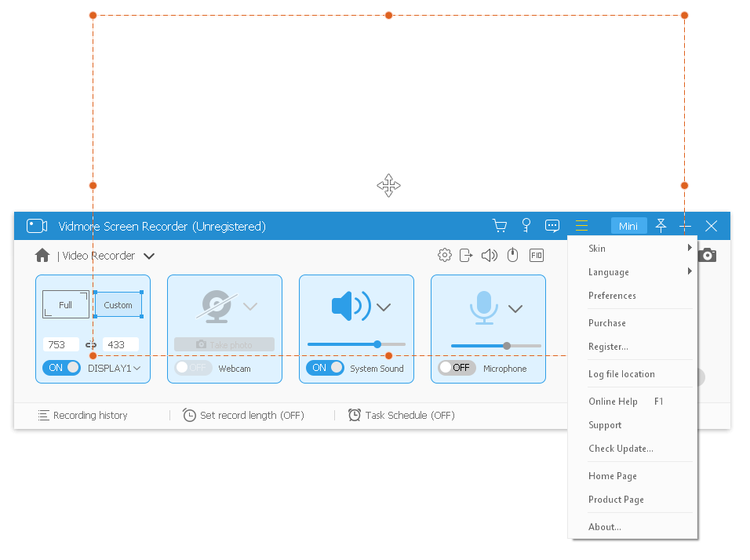Open Product Page menu entry

[633, 500]
